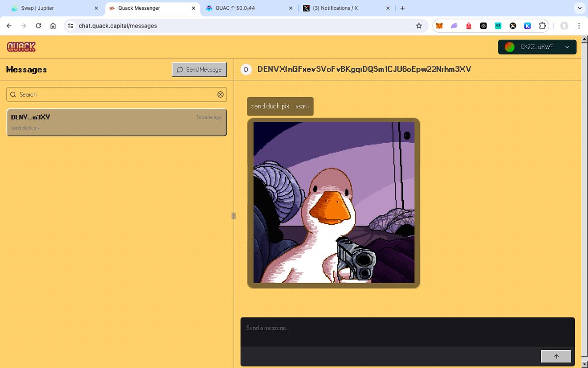Click the 'Send a message...' text box
Image resolution: width=588 pixels, height=368 pixels.
pyautogui.click(x=407, y=332)
